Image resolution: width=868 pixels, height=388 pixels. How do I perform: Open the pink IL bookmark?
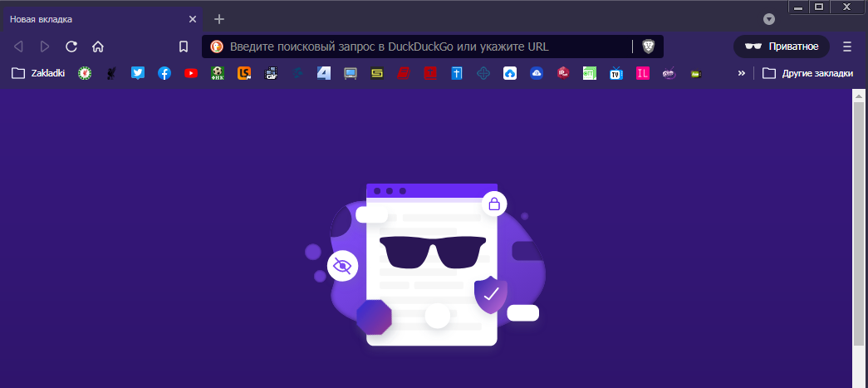tap(643, 73)
